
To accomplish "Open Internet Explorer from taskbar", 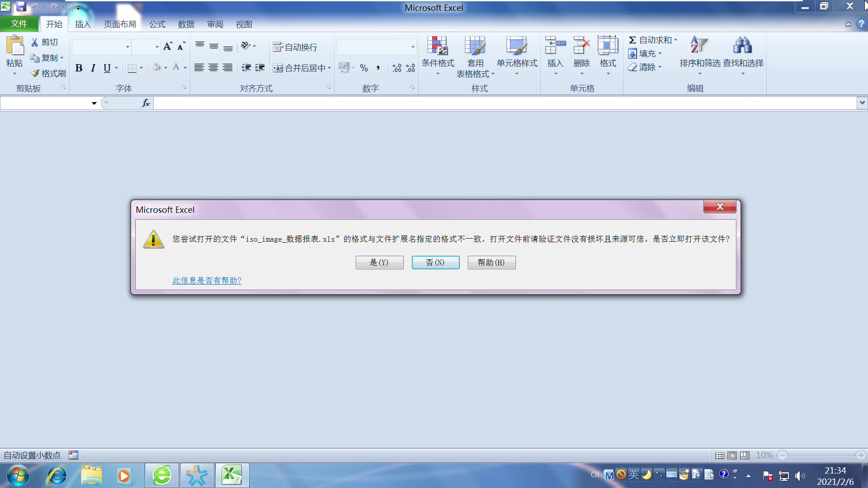I will (x=57, y=475).
